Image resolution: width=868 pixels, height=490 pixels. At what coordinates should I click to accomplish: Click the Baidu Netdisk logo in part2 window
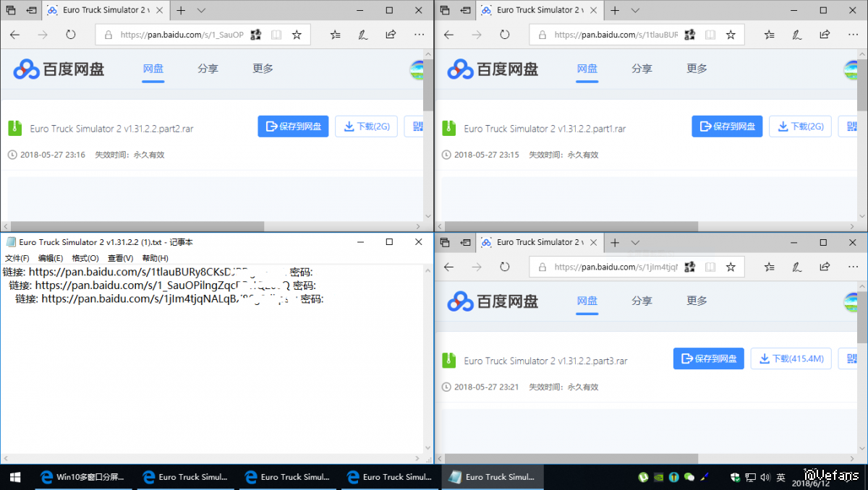pos(59,69)
